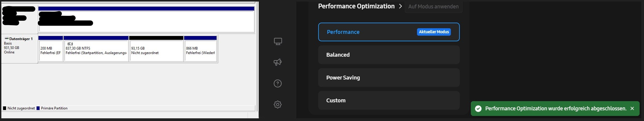This screenshot has height=121, width=644.
Task: Open the monitor icon in sidebar
Action: [278, 41]
